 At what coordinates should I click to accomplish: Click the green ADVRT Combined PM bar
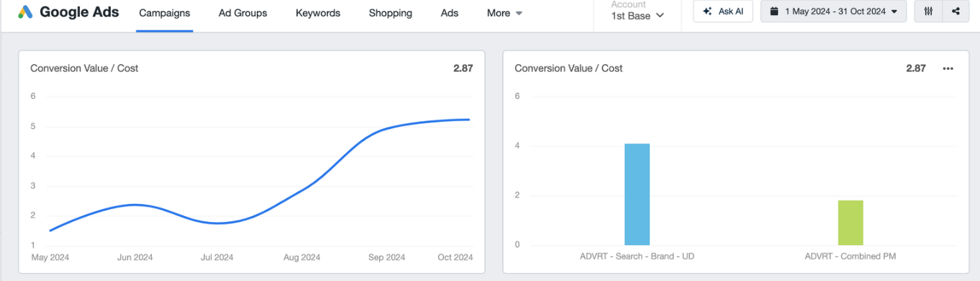click(x=850, y=223)
